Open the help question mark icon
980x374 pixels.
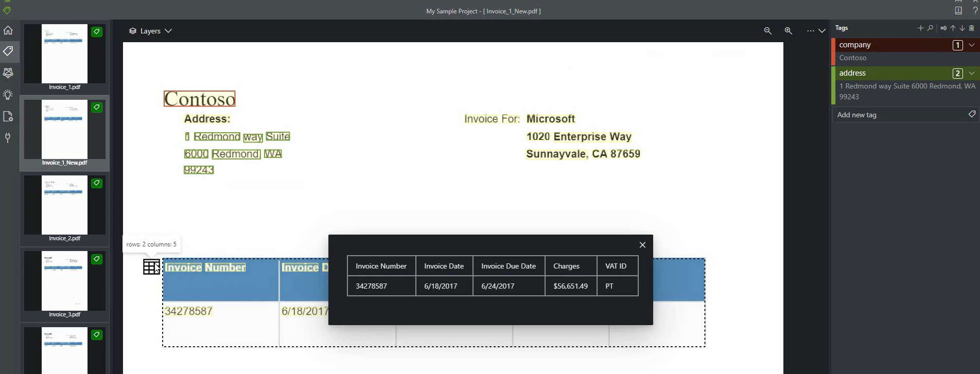(x=975, y=10)
